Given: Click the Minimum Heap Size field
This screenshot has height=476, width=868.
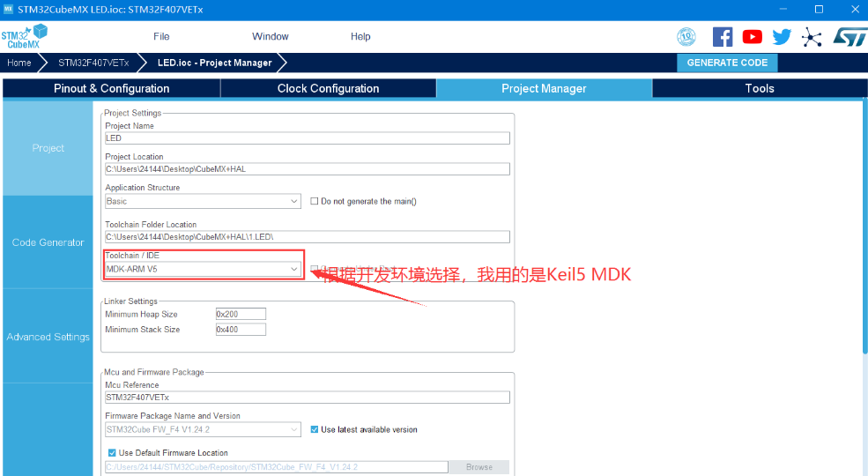Looking at the screenshot, I should 241,314.
